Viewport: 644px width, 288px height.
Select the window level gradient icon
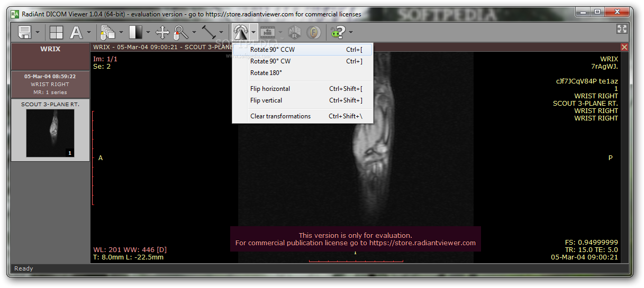click(135, 33)
